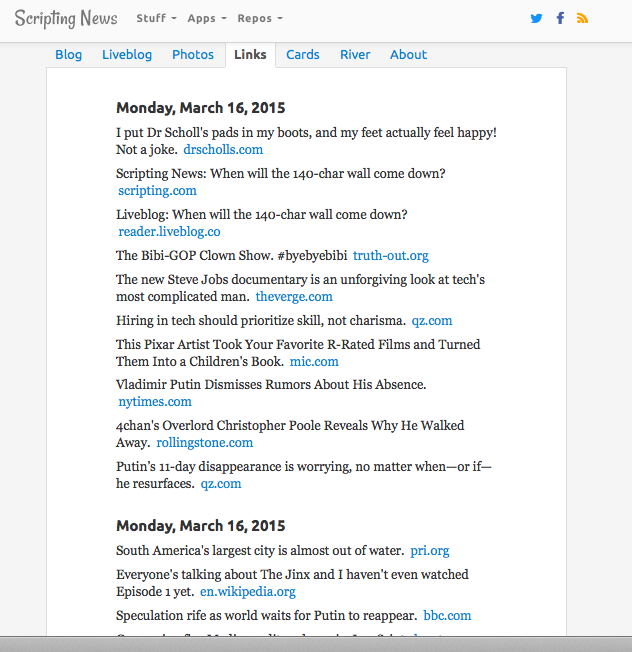The image size is (632, 652).
Task: Switch to the Cards tab
Action: pyautogui.click(x=303, y=54)
